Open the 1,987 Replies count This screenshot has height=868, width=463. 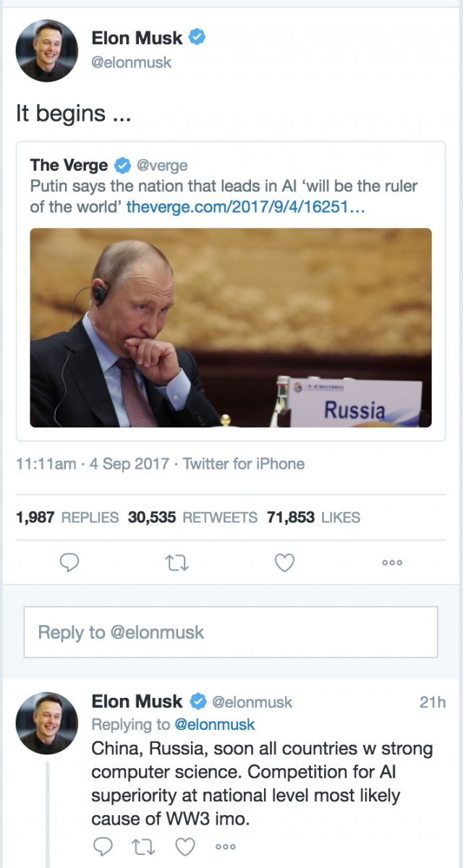67,517
